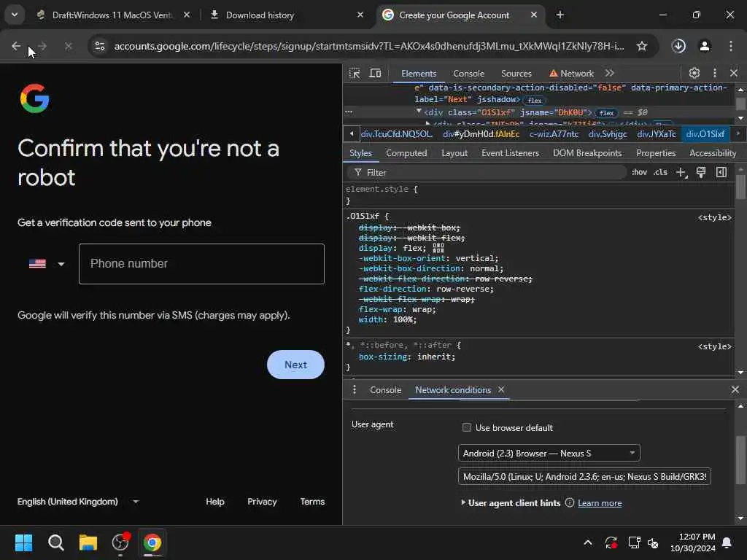Open a new browser tab

point(560,15)
